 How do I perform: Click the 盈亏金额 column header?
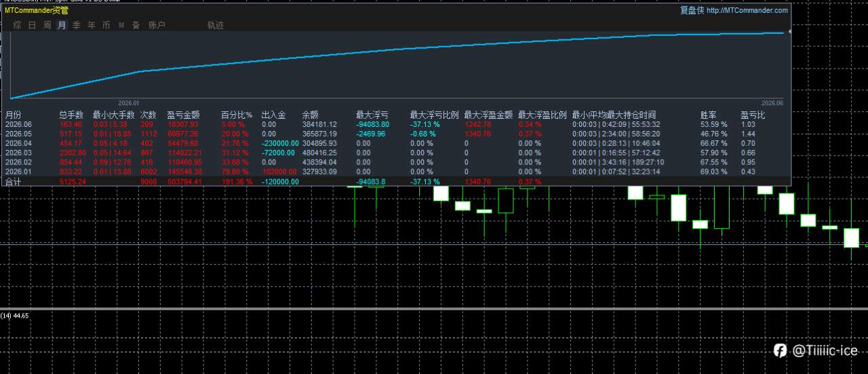click(x=183, y=115)
